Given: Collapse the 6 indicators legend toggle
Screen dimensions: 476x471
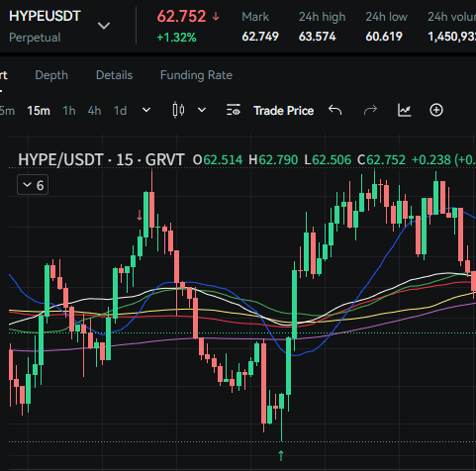Looking at the screenshot, I should 33,185.
